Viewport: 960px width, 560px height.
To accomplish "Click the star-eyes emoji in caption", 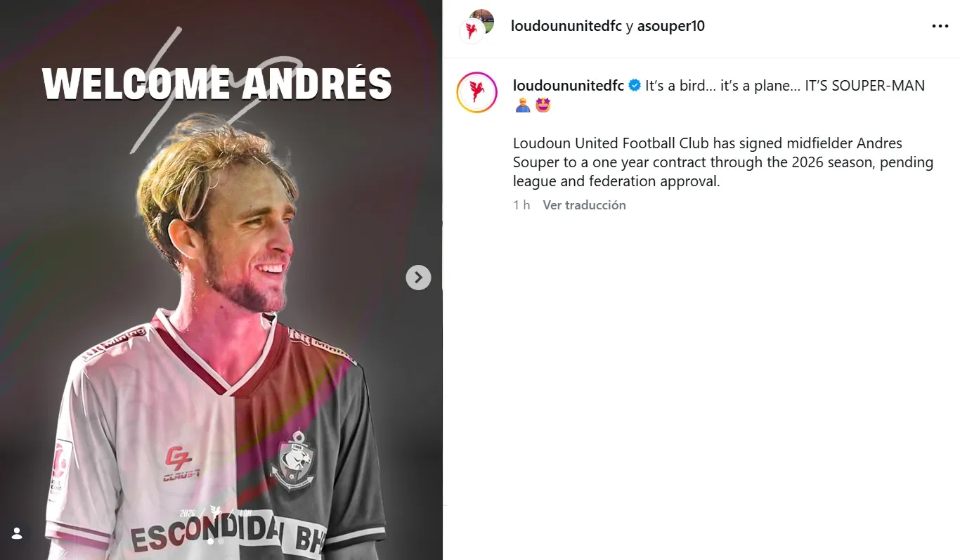I will pyautogui.click(x=543, y=105).
